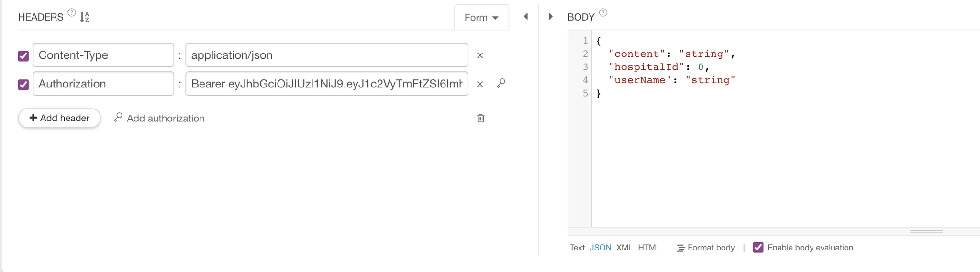Switch body format to XML
This screenshot has height=272, width=980.
point(624,248)
